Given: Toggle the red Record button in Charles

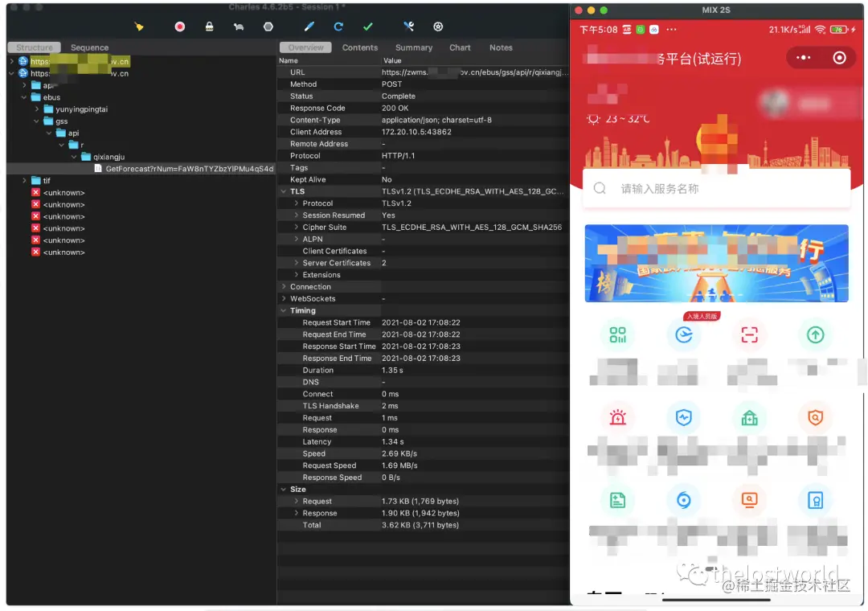Looking at the screenshot, I should [x=180, y=27].
